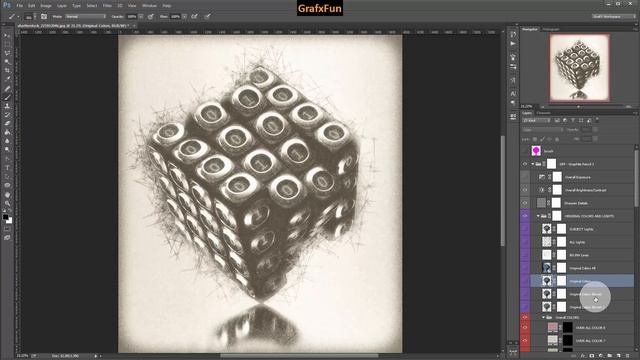Image resolution: width=640 pixels, height=360 pixels.
Task: Collapse the Graphite Pencil group arrow
Action: point(533,164)
